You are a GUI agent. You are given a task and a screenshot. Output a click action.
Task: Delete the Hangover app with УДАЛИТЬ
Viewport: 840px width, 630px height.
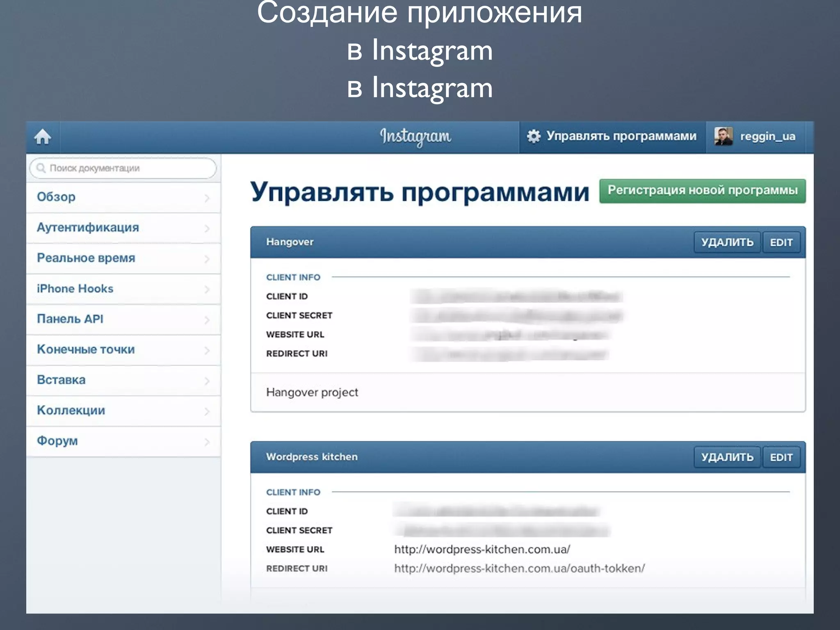pyautogui.click(x=727, y=242)
